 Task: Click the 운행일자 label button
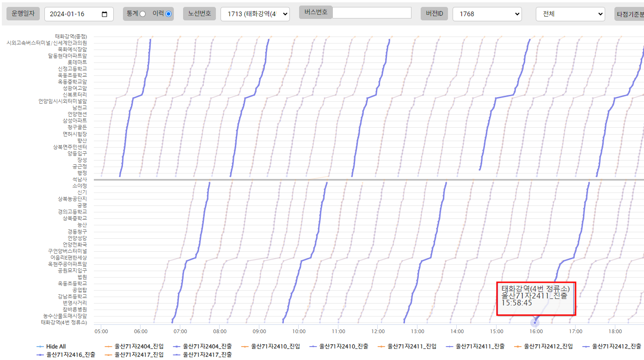coord(23,13)
